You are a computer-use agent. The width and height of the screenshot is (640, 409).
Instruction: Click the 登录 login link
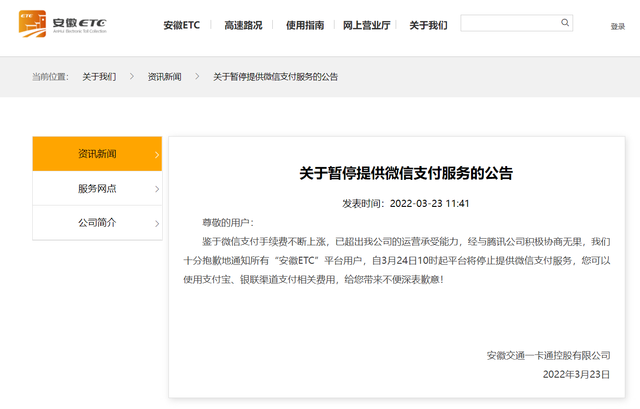click(617, 27)
